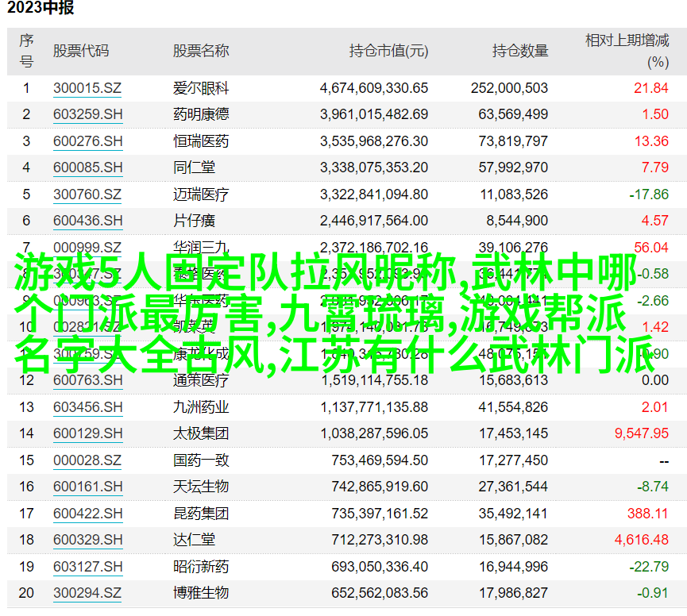Screen dimensions: 687x616
Task: Open the 600422.SH code link
Action: [x=87, y=514]
